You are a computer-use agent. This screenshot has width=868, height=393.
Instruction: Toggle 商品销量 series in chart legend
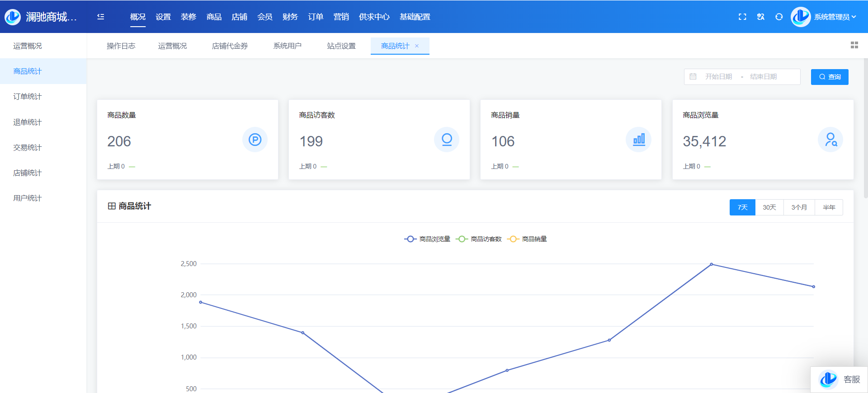pos(527,239)
